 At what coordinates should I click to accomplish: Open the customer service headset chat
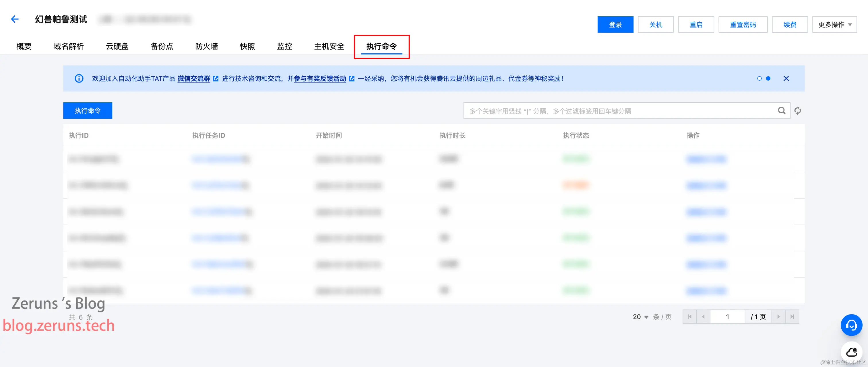(x=851, y=325)
